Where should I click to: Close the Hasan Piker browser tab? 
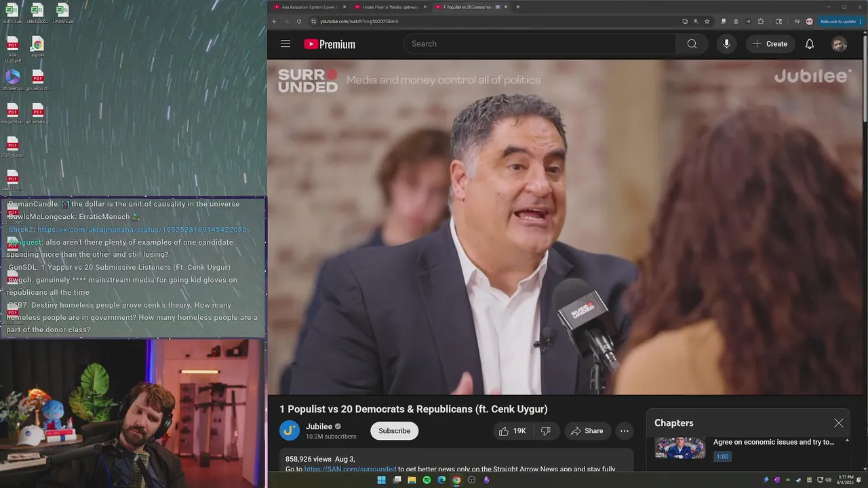pos(425,7)
